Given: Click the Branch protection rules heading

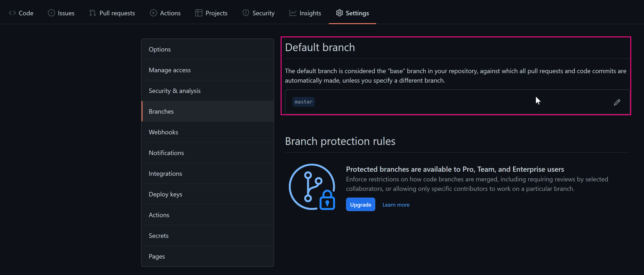Looking at the screenshot, I should tap(340, 141).
